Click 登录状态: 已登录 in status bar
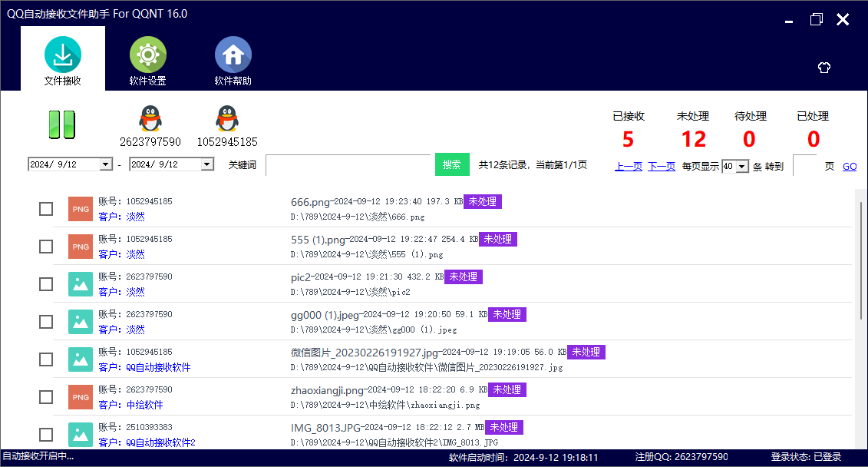868x467 pixels. point(806,457)
